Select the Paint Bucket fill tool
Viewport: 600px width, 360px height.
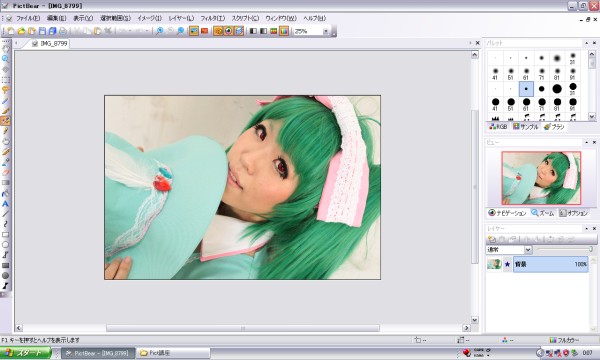[5, 193]
